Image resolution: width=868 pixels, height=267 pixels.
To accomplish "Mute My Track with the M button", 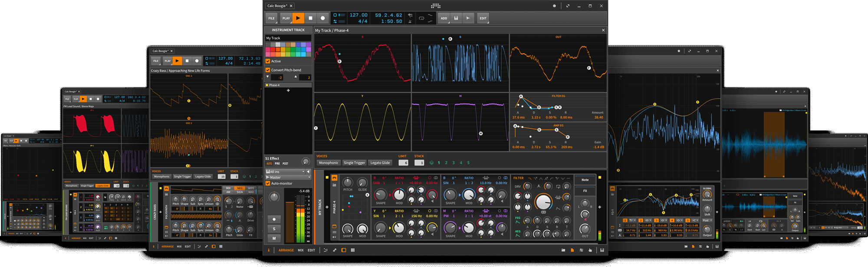I will click(274, 238).
